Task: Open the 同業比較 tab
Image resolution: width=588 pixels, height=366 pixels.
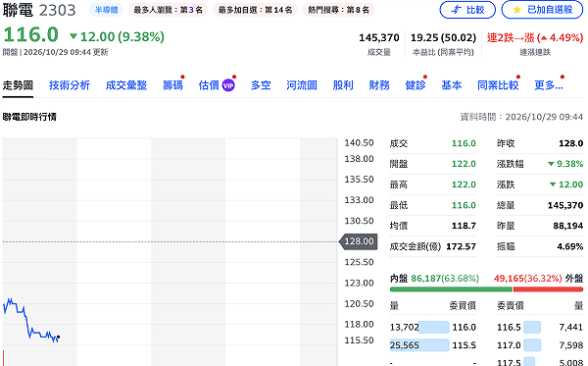Action: (498, 85)
